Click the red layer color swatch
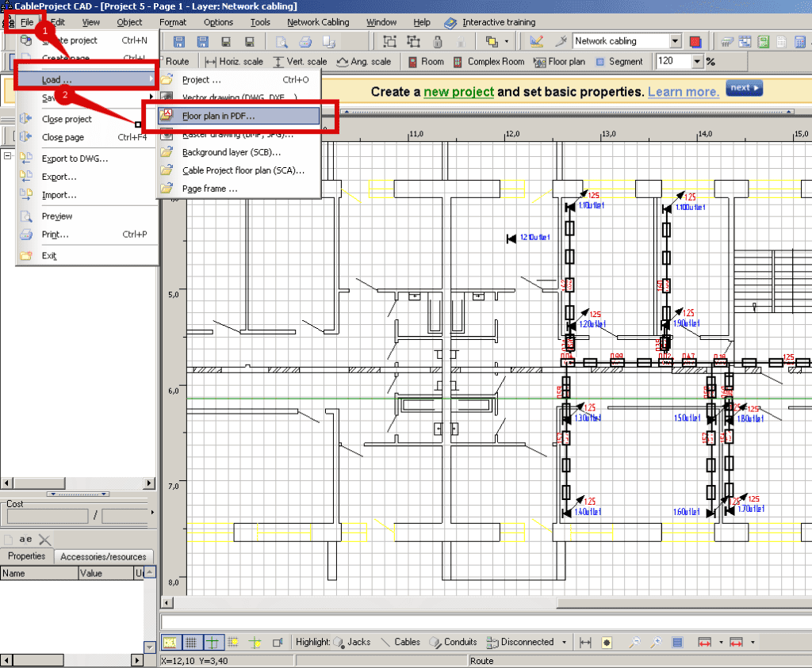This screenshot has width=812, height=668. coord(695,41)
